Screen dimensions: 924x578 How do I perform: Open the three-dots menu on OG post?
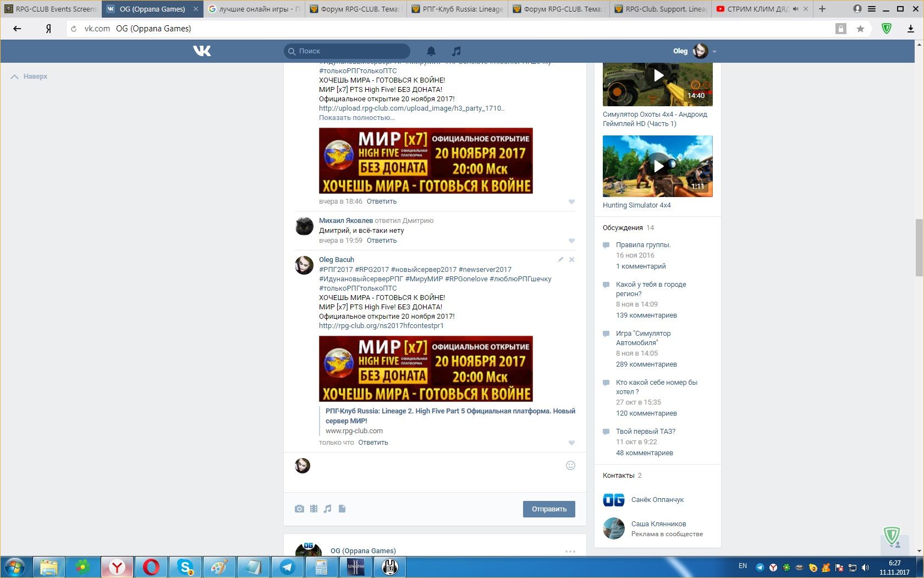point(570,551)
